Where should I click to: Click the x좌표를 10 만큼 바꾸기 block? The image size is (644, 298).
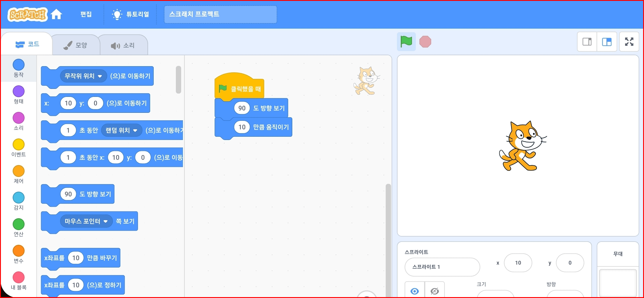81,258
